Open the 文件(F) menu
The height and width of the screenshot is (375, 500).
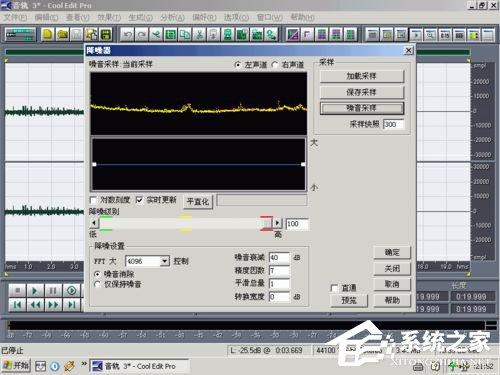point(15,17)
